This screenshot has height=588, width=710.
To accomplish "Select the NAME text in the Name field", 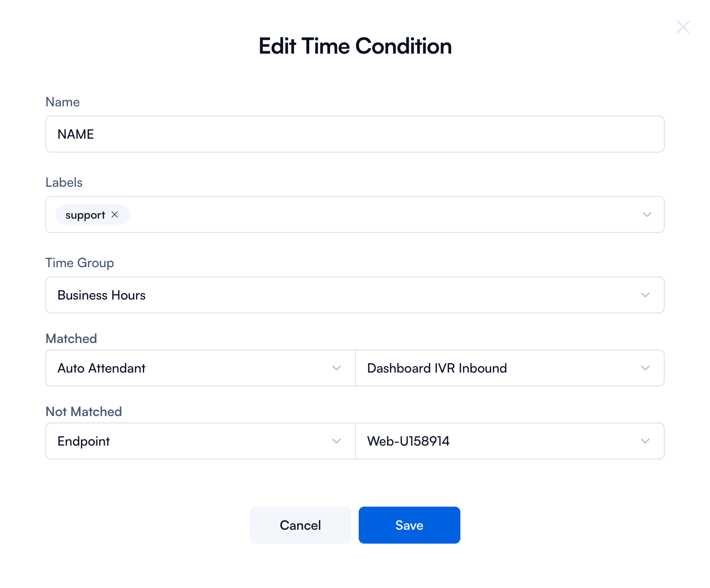I will point(75,134).
